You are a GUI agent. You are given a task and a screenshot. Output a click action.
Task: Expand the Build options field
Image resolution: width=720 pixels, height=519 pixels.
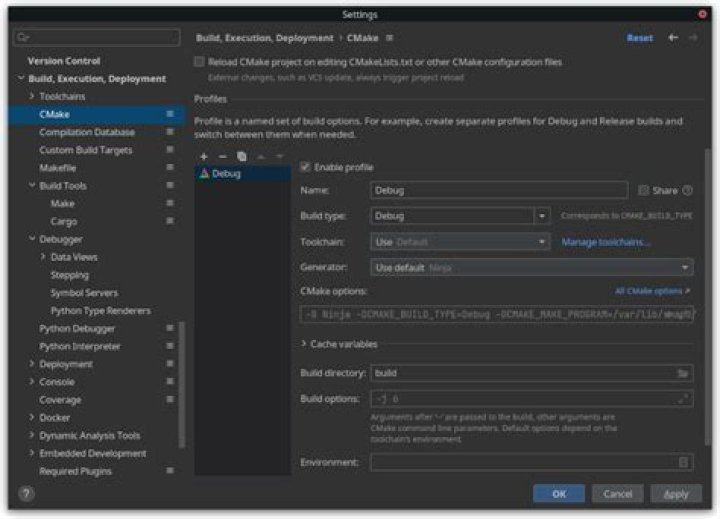683,399
